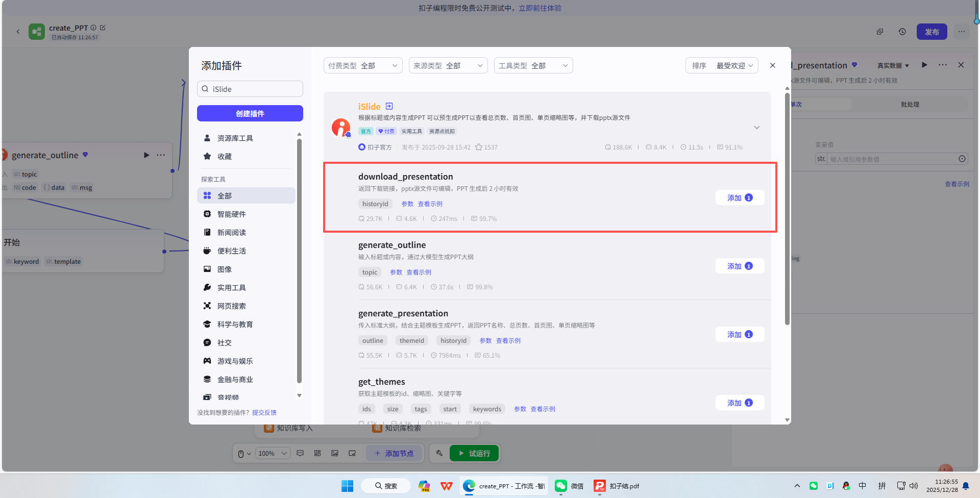Image resolution: width=980 pixels, height=498 pixels.
Task: Select the 智能硬件 category
Action: pyautogui.click(x=246, y=214)
